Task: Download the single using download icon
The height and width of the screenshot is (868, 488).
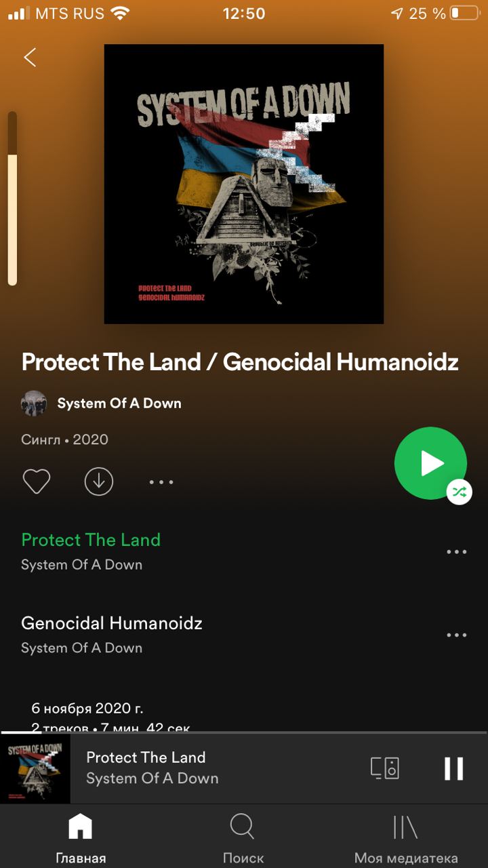Action: (99, 481)
